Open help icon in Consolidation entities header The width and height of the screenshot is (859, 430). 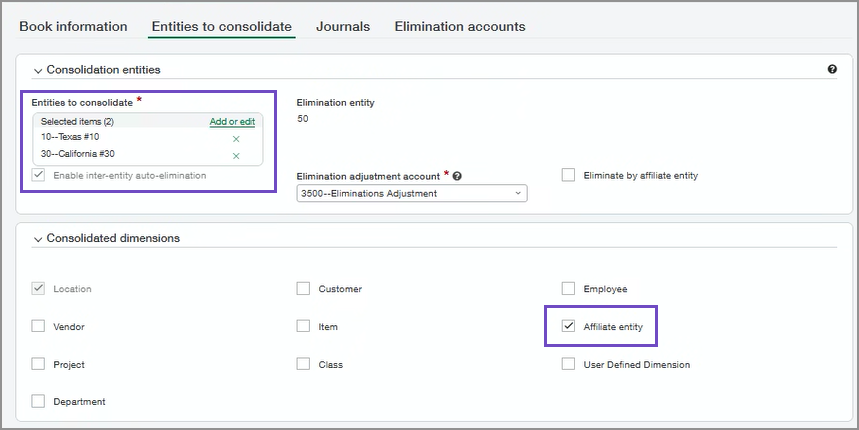[x=832, y=70]
